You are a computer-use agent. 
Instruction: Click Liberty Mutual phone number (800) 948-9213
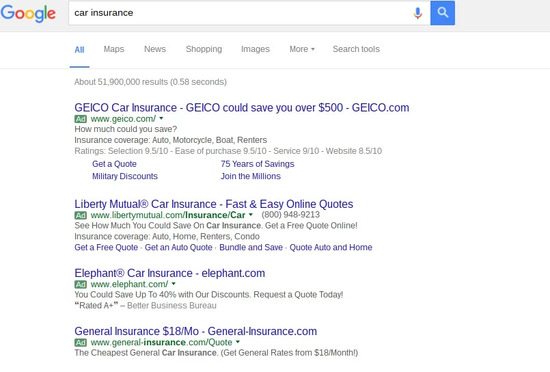[291, 215]
